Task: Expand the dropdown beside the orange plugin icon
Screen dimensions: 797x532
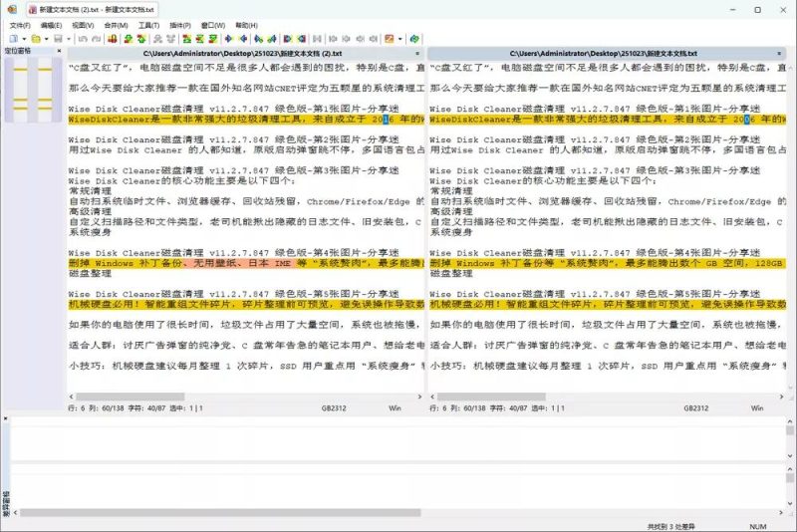Action: (x=400, y=39)
